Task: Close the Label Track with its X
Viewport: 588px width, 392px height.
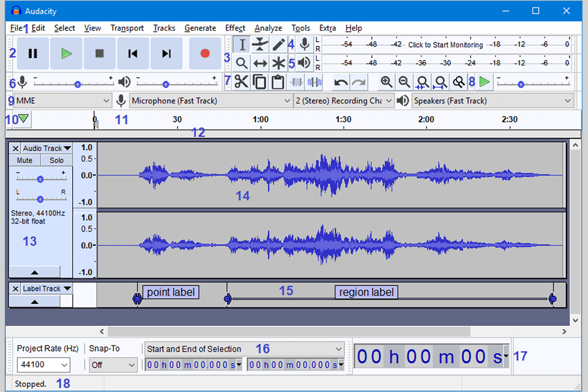Action: (15, 289)
